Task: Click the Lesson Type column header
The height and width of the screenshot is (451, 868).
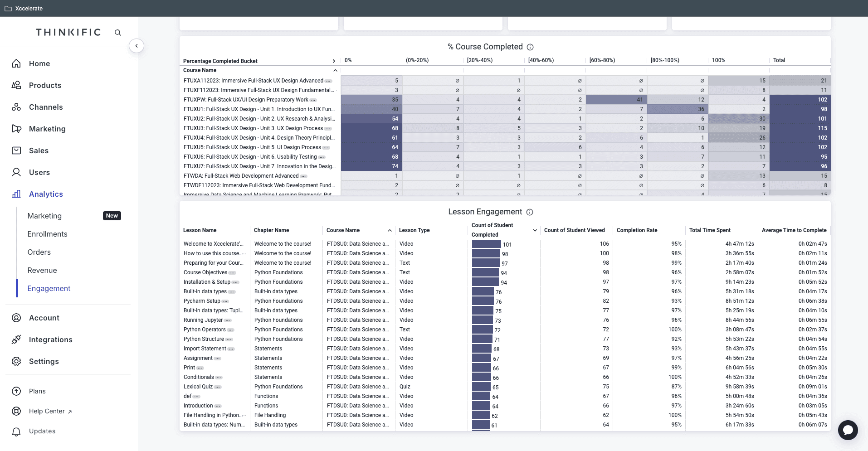Action: pyautogui.click(x=414, y=230)
